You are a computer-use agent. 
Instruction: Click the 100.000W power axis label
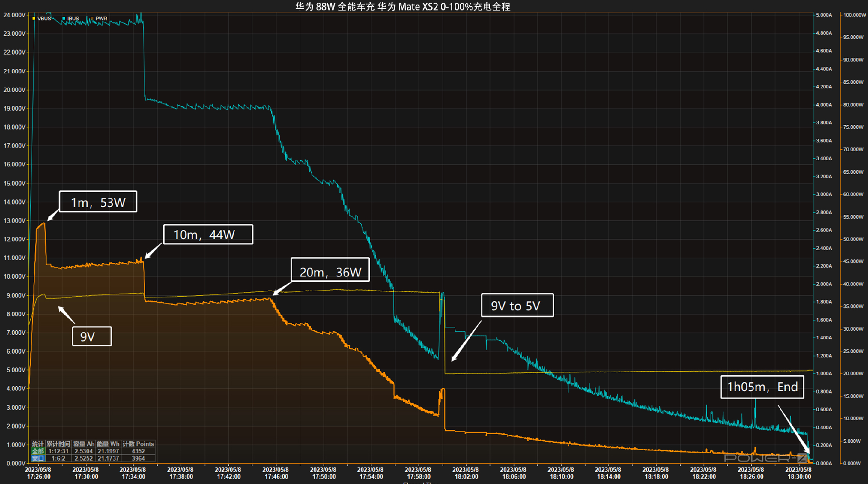854,15
